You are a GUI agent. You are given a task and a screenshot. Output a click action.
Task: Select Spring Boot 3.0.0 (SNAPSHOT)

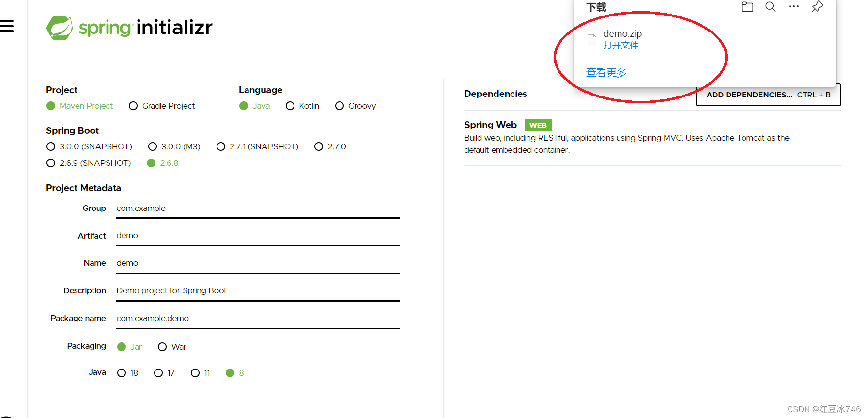pyautogui.click(x=89, y=146)
